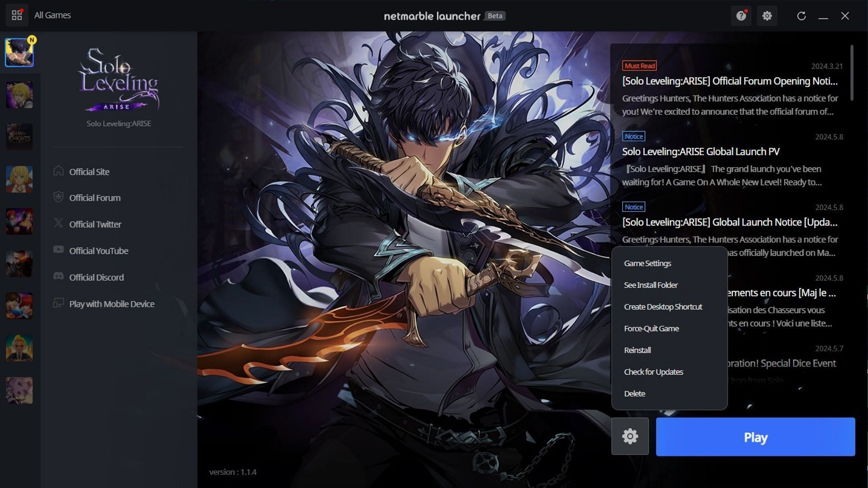This screenshot has height=488, width=868.
Task: Click the All Games grid icon
Action: [x=16, y=15]
